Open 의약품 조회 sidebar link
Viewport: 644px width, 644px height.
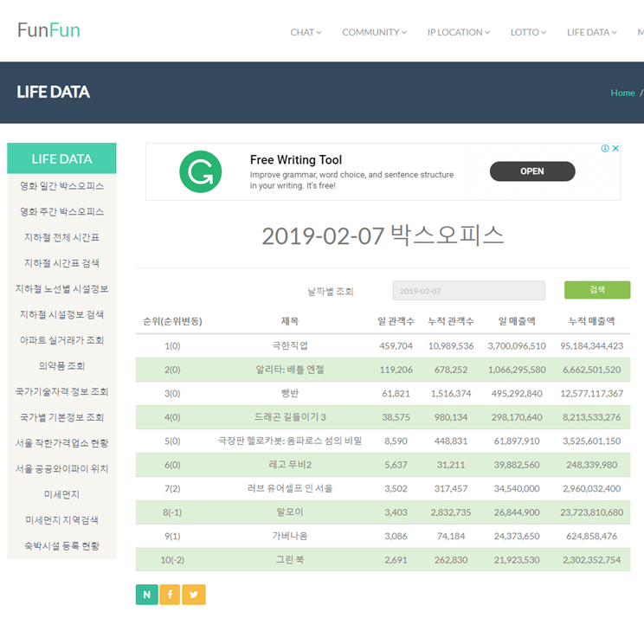point(61,366)
